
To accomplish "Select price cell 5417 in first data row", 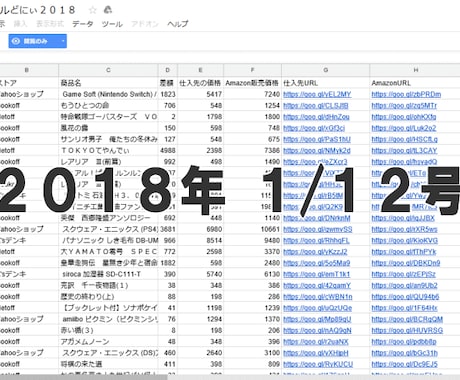I will coord(200,94).
